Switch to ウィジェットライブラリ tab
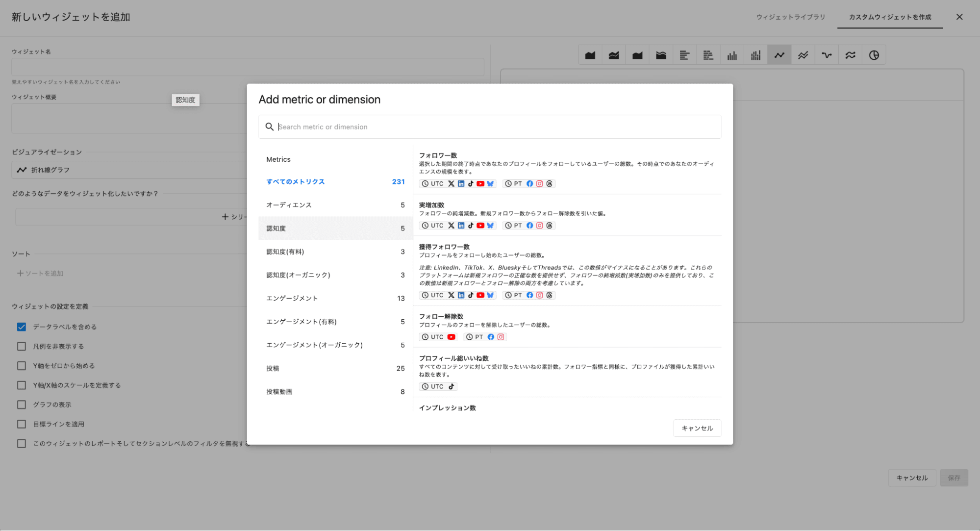980x531 pixels. tap(790, 17)
